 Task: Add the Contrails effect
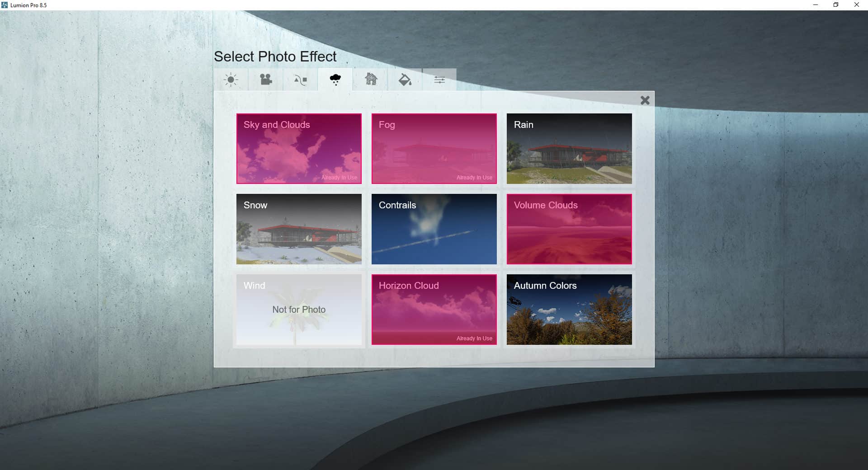(x=434, y=229)
